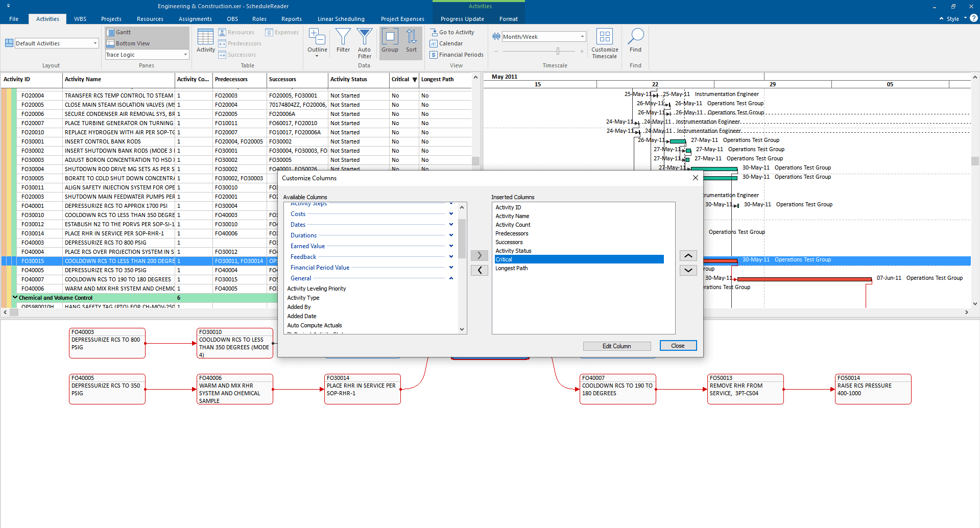Open the Format tab
This screenshot has height=528, width=980.
point(509,19)
